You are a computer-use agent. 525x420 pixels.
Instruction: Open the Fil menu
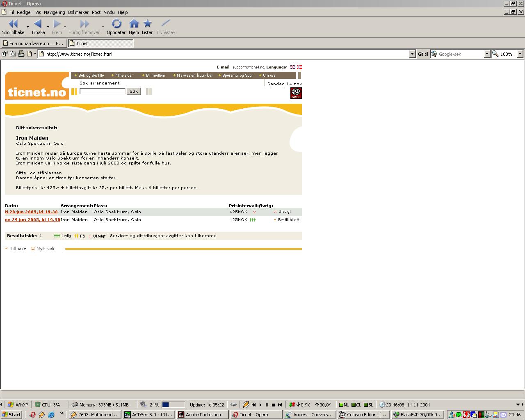pyautogui.click(x=11, y=12)
